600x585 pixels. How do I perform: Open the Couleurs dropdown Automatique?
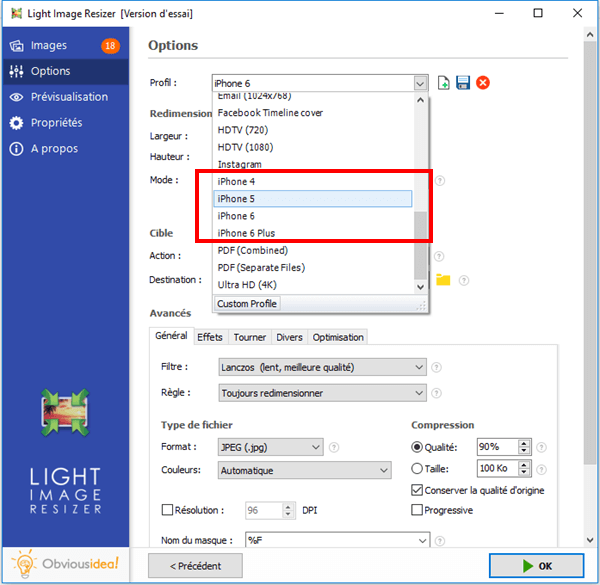305,470
